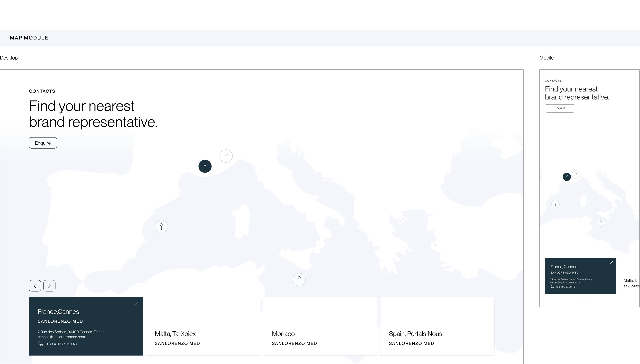
Task: Open the Monaco location card
Action: 320,326
